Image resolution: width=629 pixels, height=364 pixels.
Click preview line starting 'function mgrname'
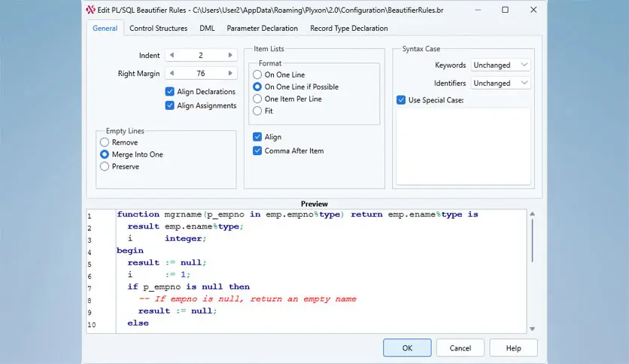[x=297, y=214]
